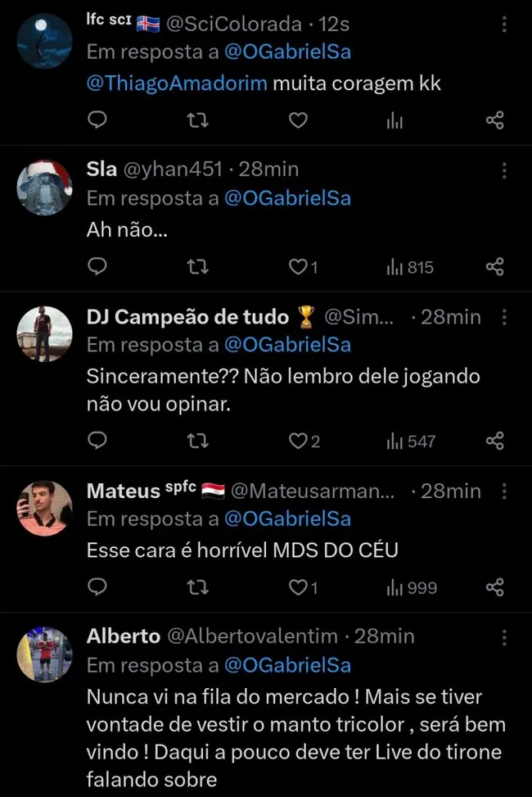Retweet DJ Campeão de tudo's comment

[x=196, y=441]
